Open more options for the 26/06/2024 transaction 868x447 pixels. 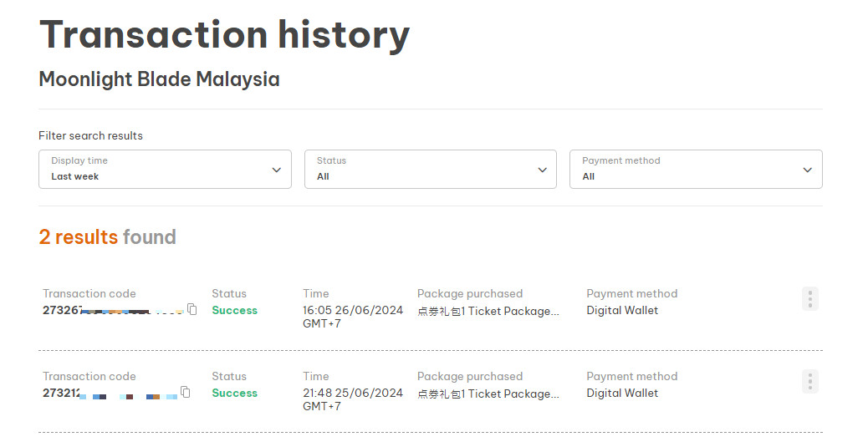(809, 299)
